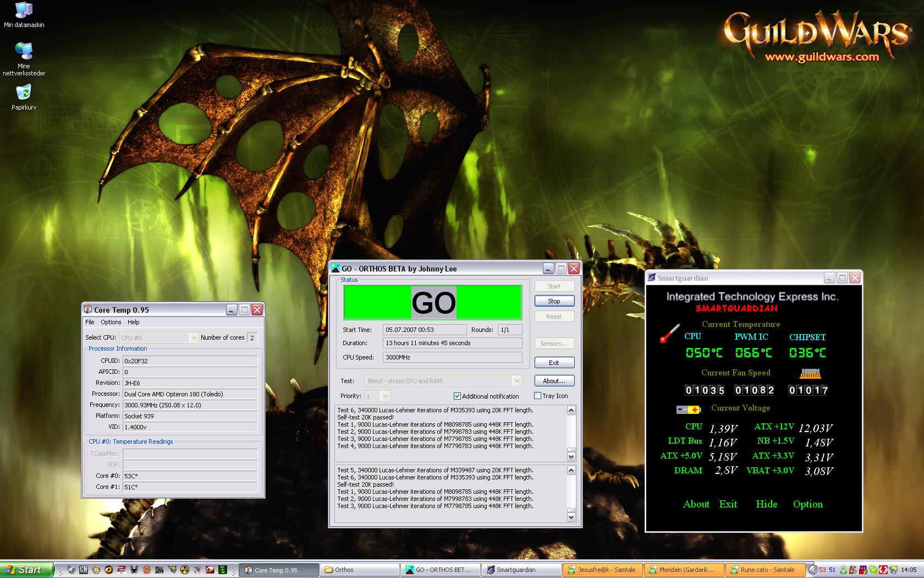The height and width of the screenshot is (578, 924).
Task: Click the lower log scroll-down arrow
Action: (571, 517)
